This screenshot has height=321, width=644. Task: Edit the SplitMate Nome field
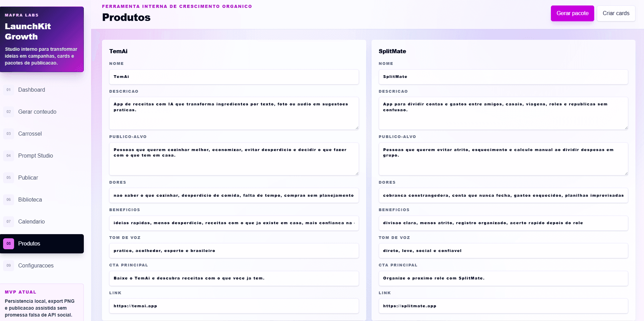click(504, 77)
